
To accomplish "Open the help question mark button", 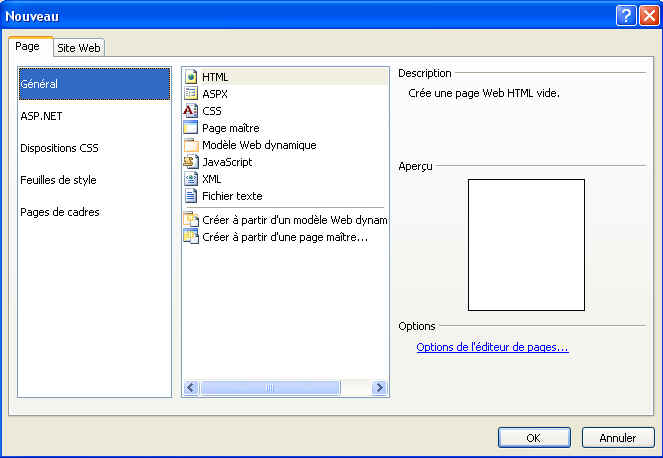I will 626,16.
